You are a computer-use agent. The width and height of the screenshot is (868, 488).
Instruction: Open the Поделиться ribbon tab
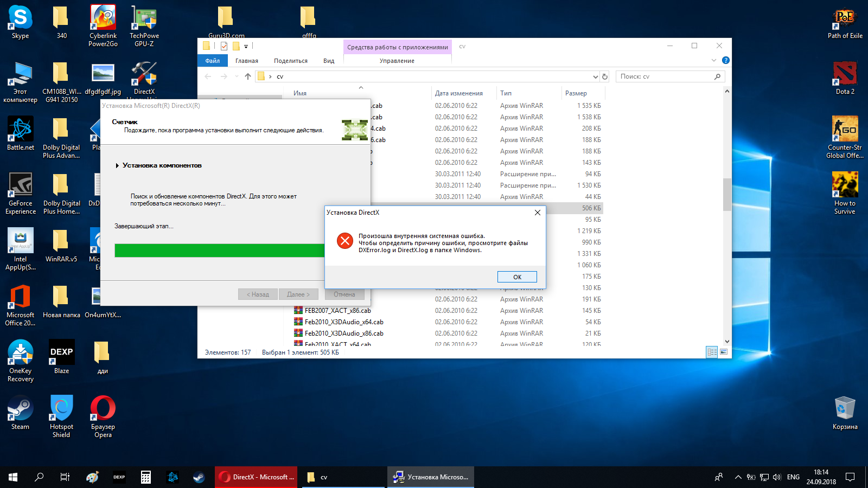[291, 61]
